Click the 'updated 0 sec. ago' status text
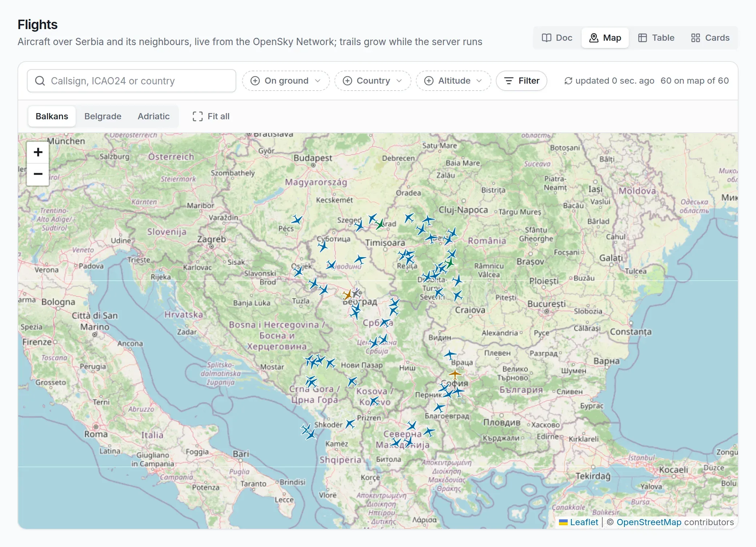Screen dimensions: 756x547 [615, 81]
